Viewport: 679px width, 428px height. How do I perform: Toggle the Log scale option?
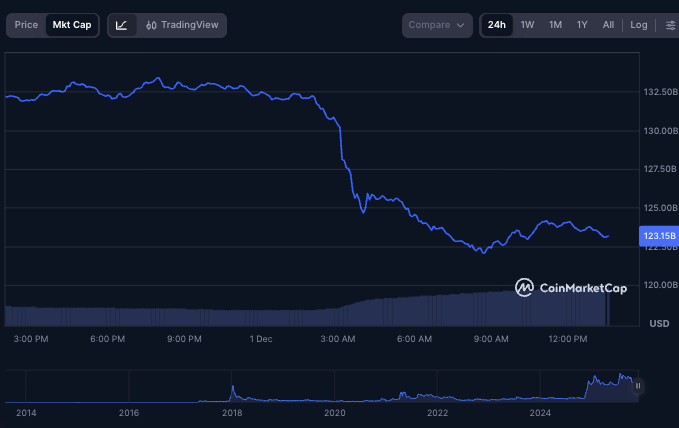[x=639, y=25]
